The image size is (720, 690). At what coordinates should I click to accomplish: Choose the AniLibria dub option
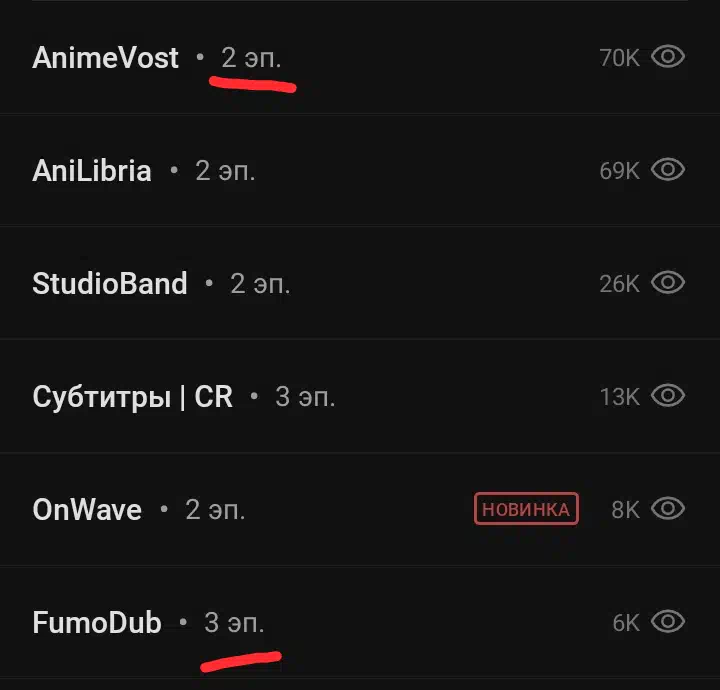click(x=360, y=170)
